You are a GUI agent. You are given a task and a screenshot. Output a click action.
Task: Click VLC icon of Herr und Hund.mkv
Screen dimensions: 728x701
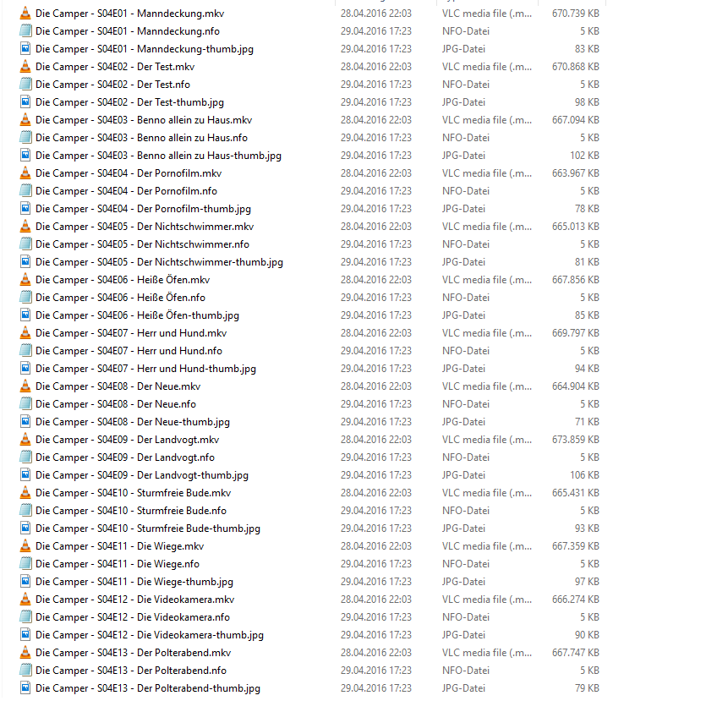coord(25,333)
